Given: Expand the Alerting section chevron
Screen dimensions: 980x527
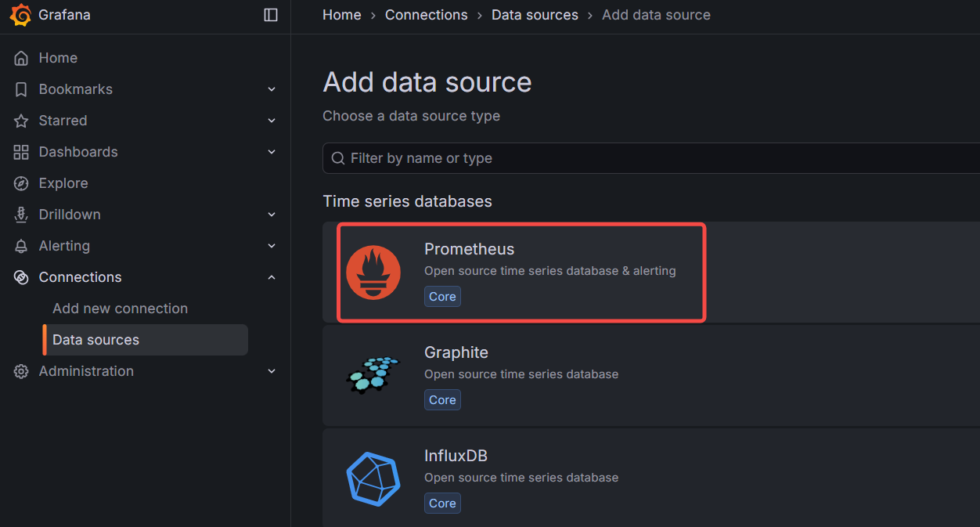Looking at the screenshot, I should [272, 246].
